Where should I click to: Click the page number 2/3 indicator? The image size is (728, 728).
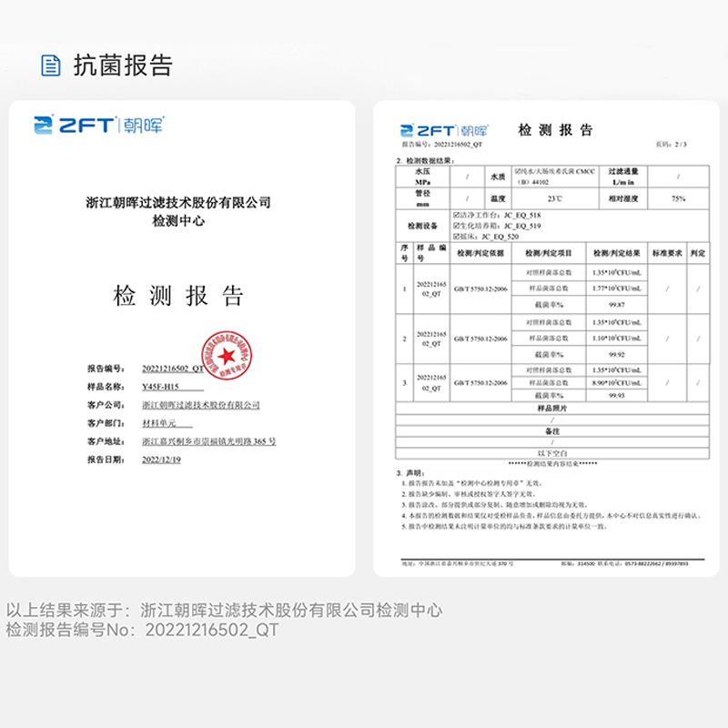tap(672, 145)
